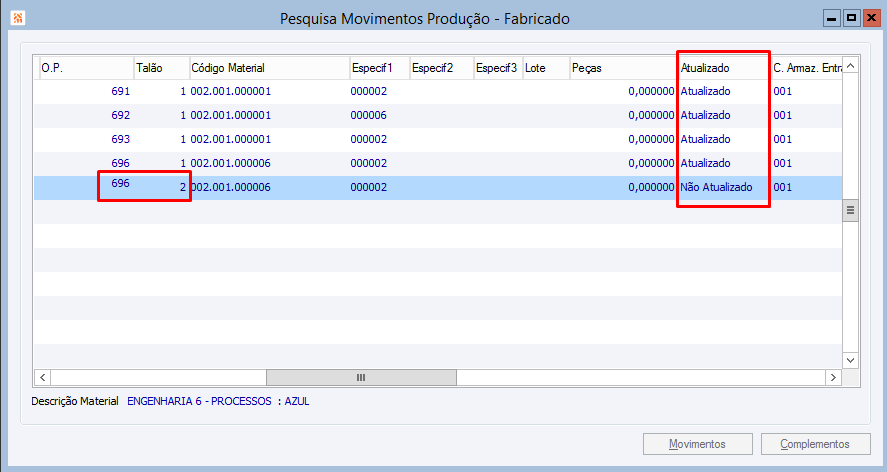Open the Complementos button
The image size is (887, 472).
tap(815, 444)
